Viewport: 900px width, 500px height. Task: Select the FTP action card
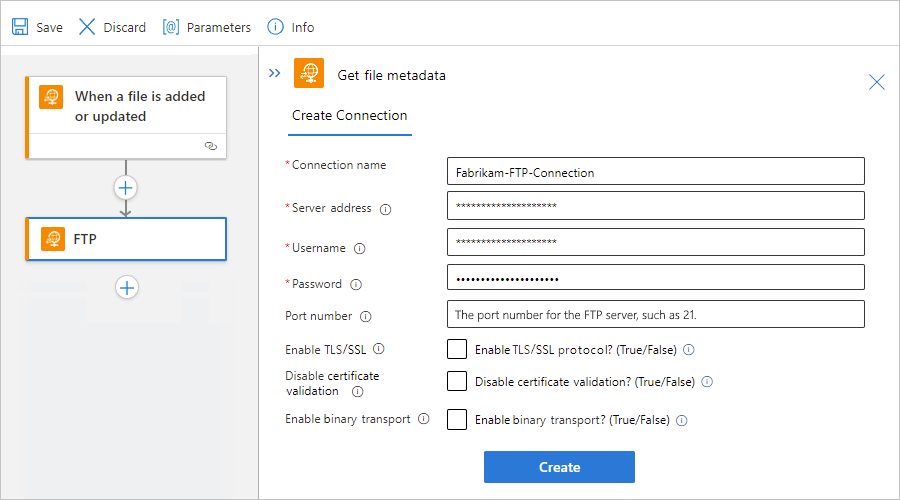[x=126, y=240]
